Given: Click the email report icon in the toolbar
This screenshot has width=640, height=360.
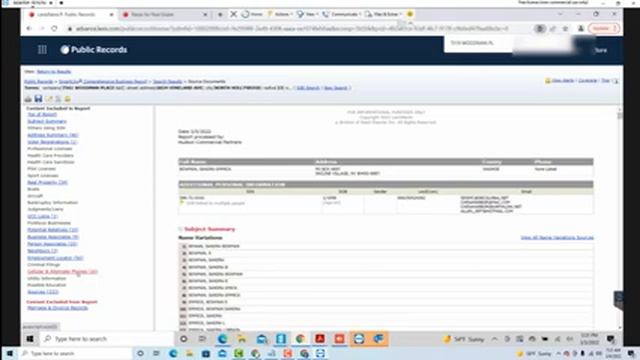Looking at the screenshot, I should point(49,99).
